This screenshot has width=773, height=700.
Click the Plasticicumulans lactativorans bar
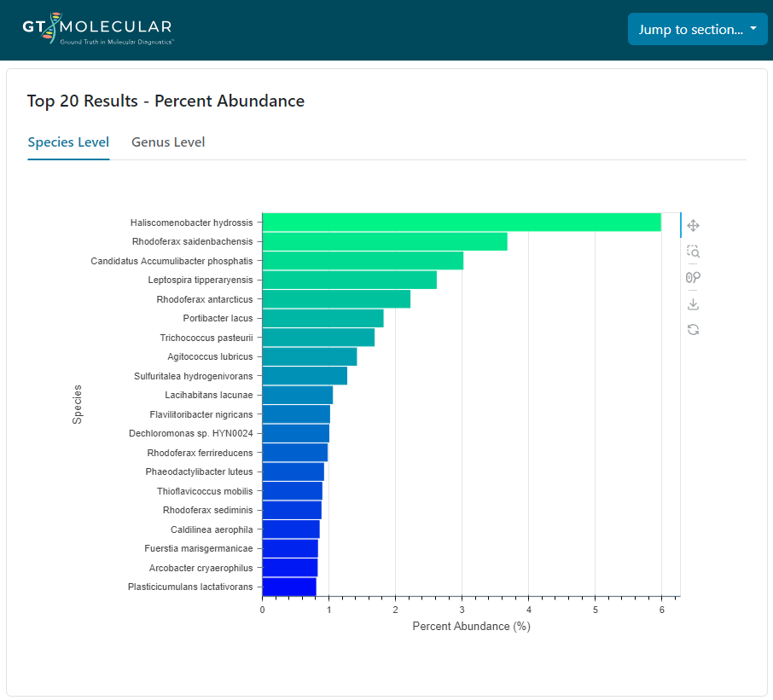click(289, 587)
